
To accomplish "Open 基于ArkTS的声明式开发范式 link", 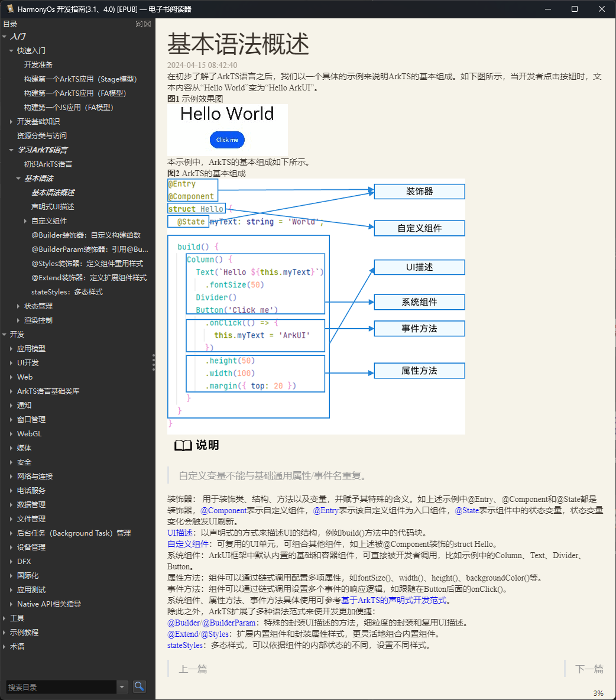I will pyautogui.click(x=394, y=600).
